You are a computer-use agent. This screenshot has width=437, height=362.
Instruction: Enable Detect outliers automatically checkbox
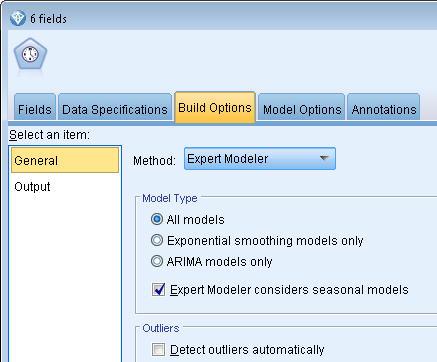click(x=158, y=350)
